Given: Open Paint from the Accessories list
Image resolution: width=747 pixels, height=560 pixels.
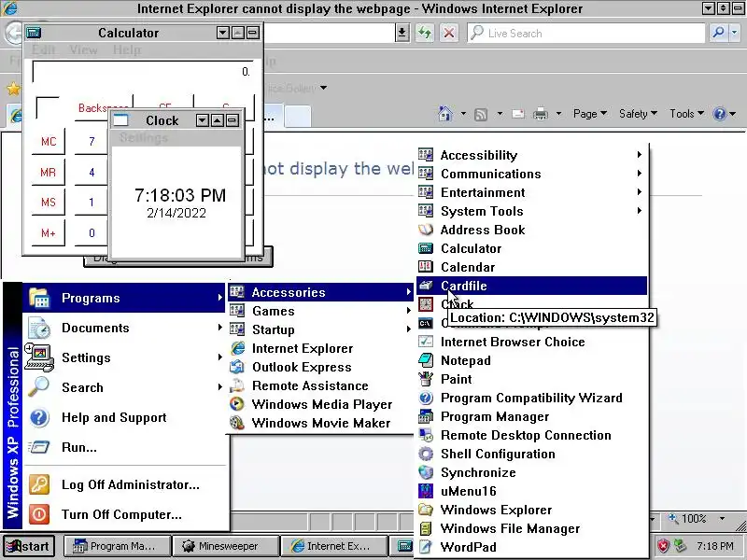Looking at the screenshot, I should pos(531,379).
